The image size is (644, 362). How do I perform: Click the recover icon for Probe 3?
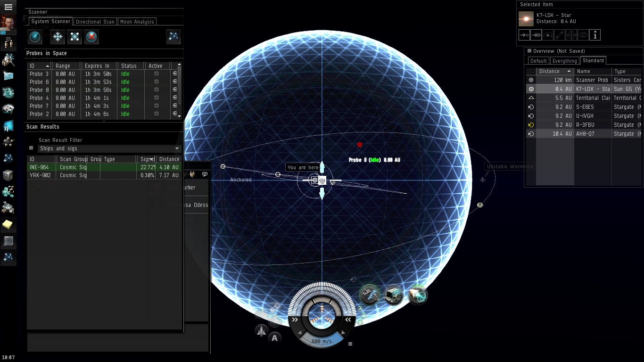tap(174, 74)
